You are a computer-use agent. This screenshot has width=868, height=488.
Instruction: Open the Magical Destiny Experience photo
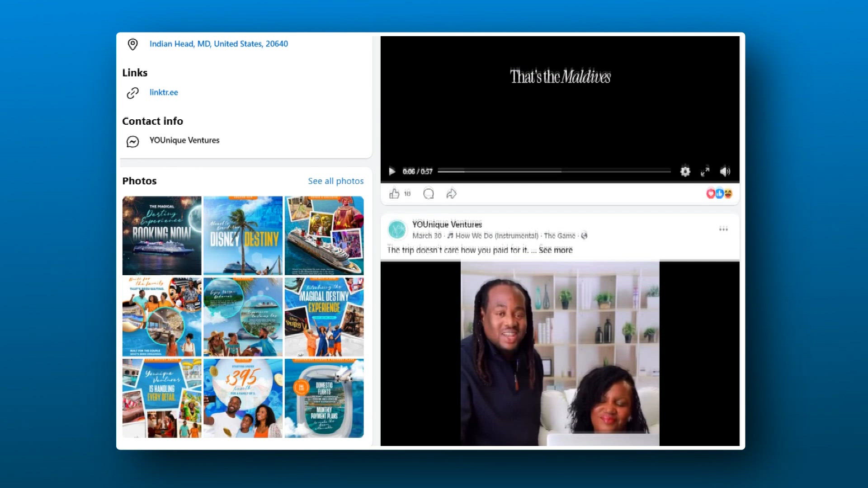click(x=324, y=317)
